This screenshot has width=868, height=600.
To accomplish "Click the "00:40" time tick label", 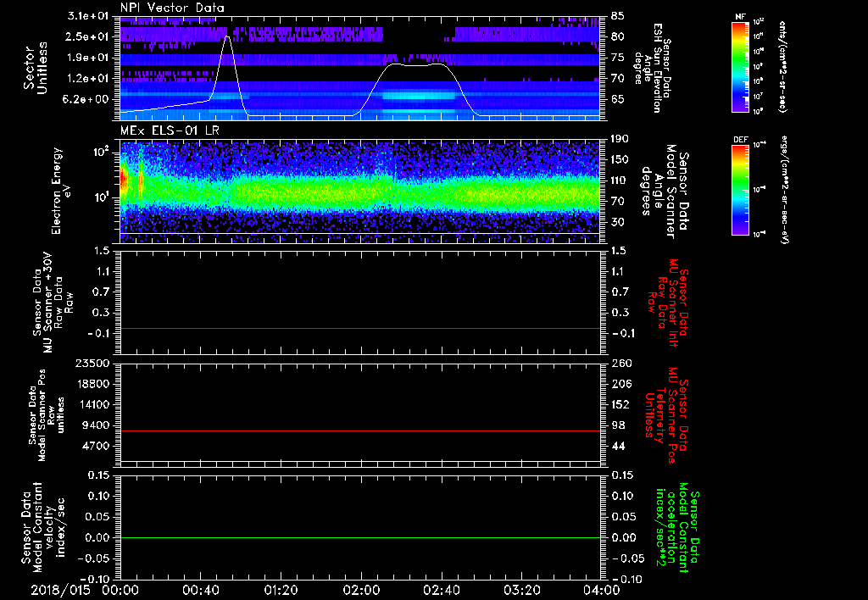I will tap(200, 590).
